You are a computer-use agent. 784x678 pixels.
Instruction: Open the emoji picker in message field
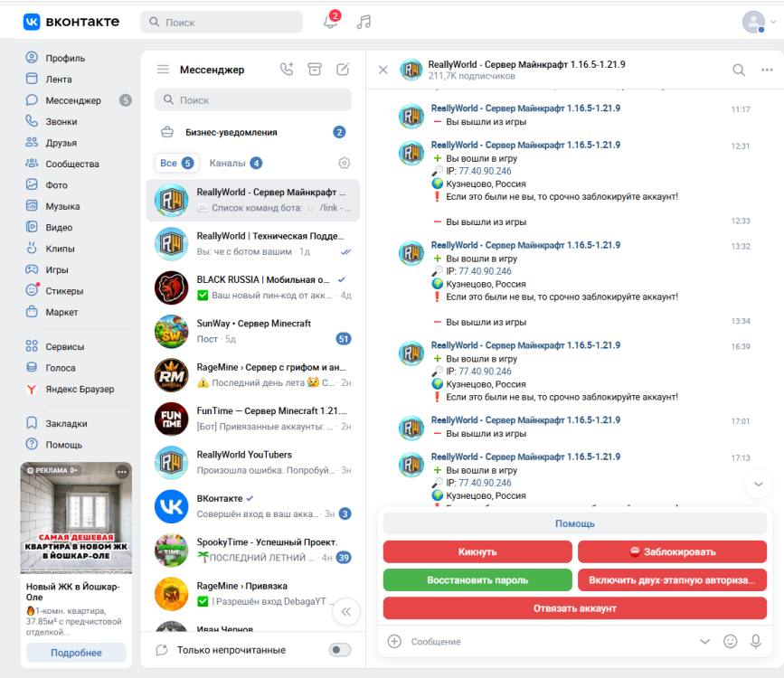coord(730,642)
